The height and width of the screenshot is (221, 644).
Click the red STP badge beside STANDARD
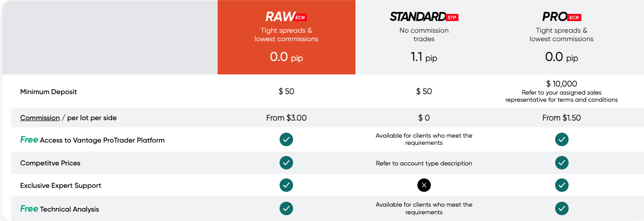[452, 17]
